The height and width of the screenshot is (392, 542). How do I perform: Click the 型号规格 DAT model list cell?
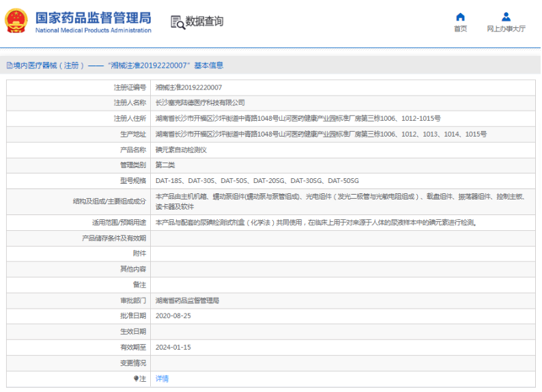[257, 180]
